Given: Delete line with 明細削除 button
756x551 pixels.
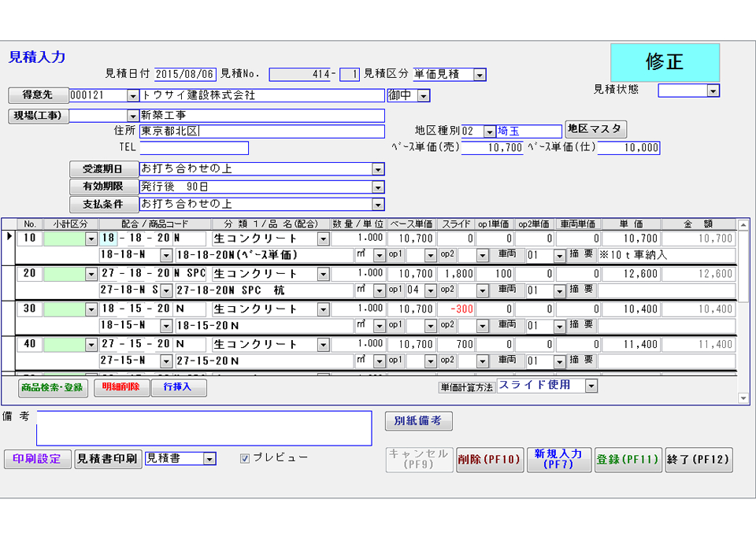Looking at the screenshot, I should 120,387.
